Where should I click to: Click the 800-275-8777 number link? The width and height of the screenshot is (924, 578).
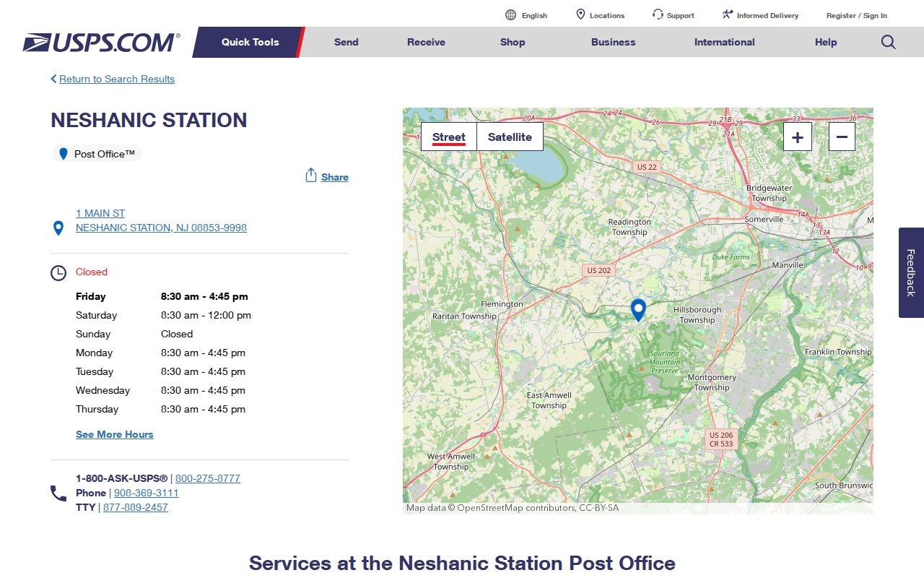point(208,478)
